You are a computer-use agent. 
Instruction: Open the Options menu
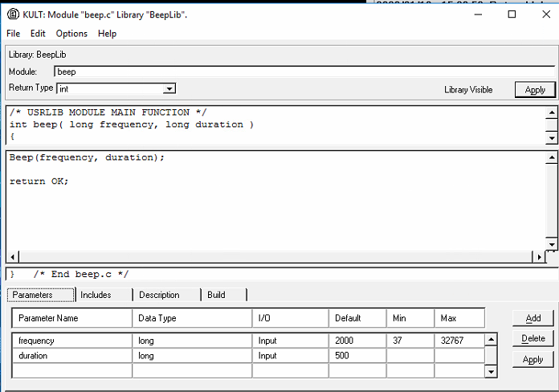pyautogui.click(x=71, y=34)
